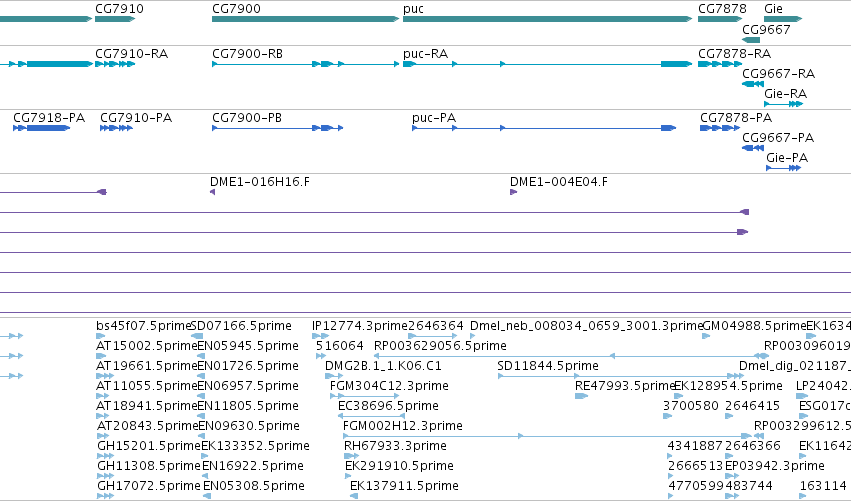The width and height of the screenshot is (851, 501).
Task: Click the 3700580 EST label
Action: tap(690, 406)
